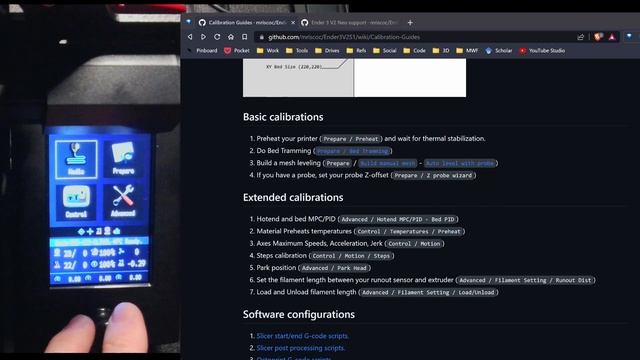
Task: Select the Control icon on printer display
Action: [x=76, y=202]
